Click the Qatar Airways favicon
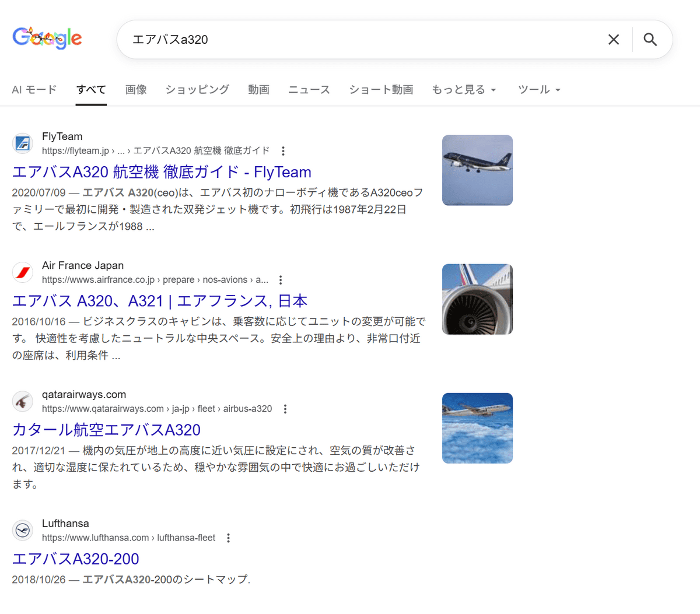Viewport: 700px width, 614px height. [x=23, y=401]
